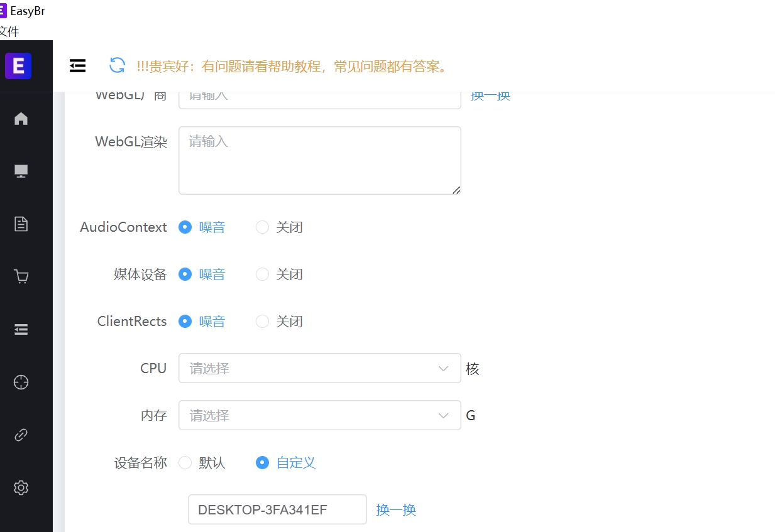Open the link sidebar icon
Screen dimensions: 775x532
pos(21,435)
